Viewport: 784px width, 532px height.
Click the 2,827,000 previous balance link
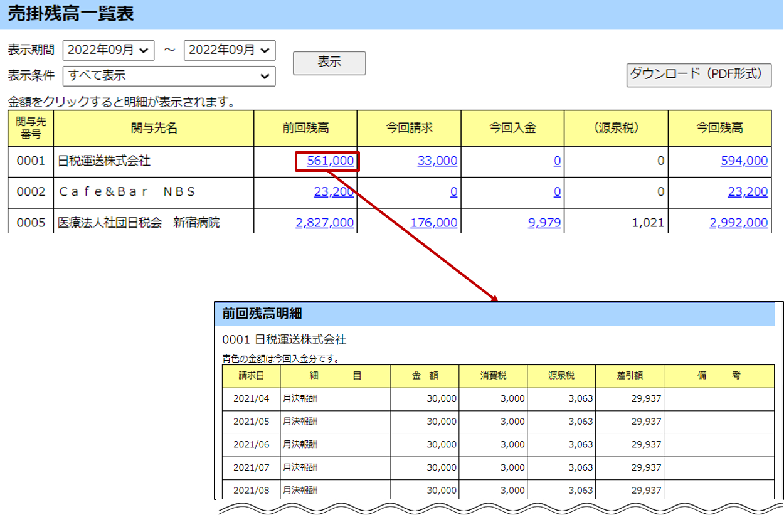(324, 223)
